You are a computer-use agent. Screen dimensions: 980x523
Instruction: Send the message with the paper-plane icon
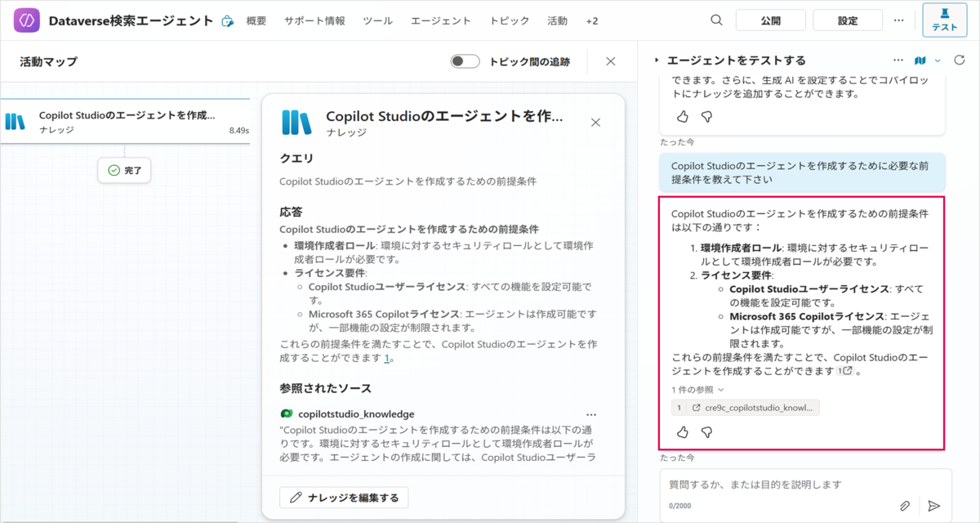pyautogui.click(x=934, y=506)
